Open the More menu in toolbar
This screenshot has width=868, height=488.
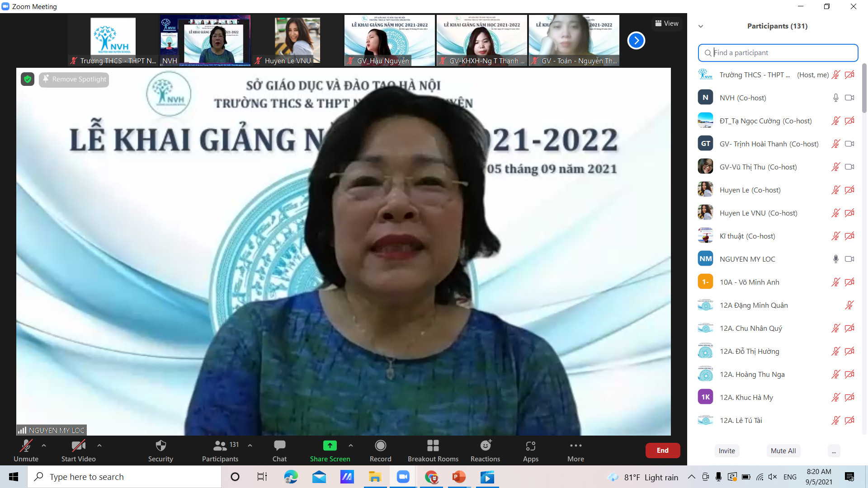point(576,446)
